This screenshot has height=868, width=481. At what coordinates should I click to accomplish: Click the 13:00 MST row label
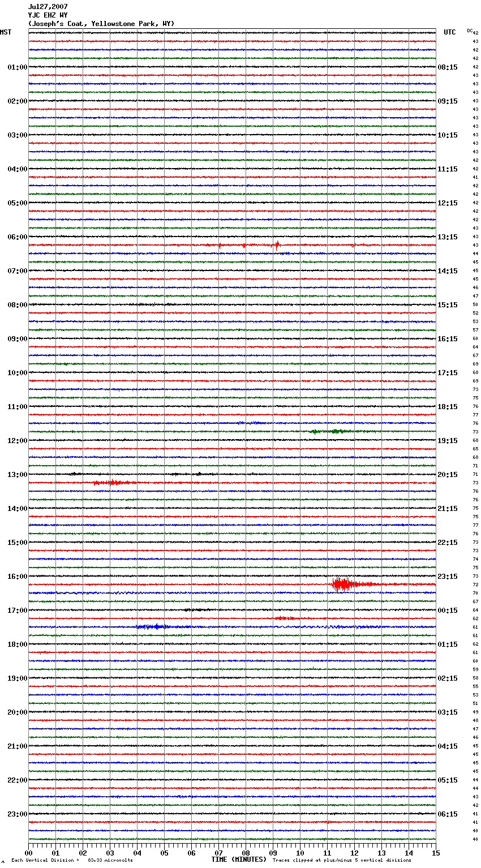pyautogui.click(x=18, y=475)
